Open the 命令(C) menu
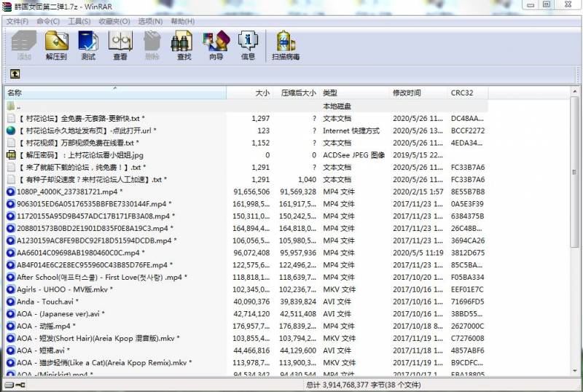 tap(48, 21)
